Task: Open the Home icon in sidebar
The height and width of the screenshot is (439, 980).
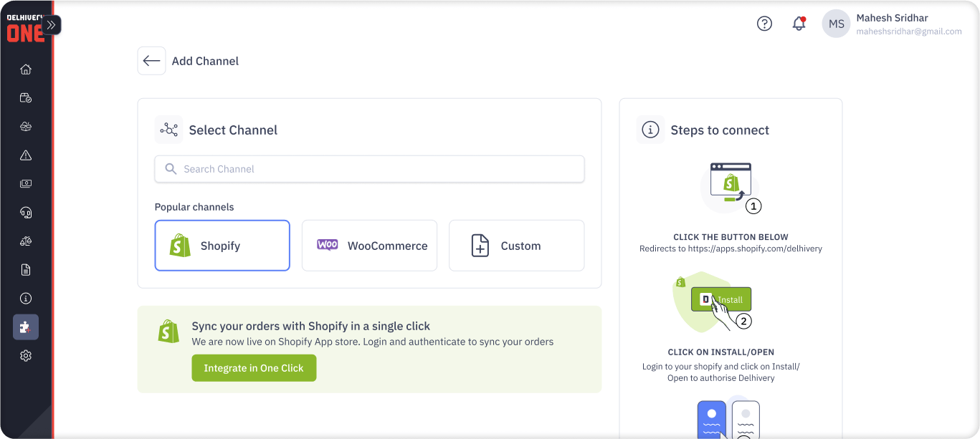Action: [x=26, y=69]
